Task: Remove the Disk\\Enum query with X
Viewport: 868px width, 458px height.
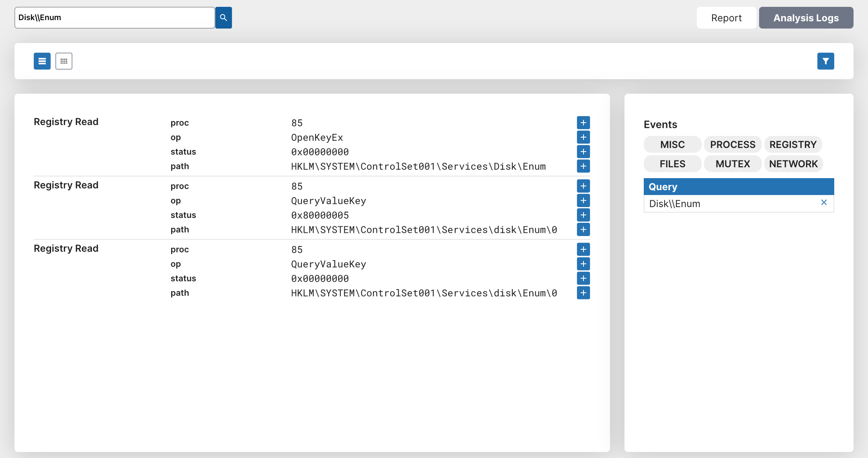Action: pos(824,203)
